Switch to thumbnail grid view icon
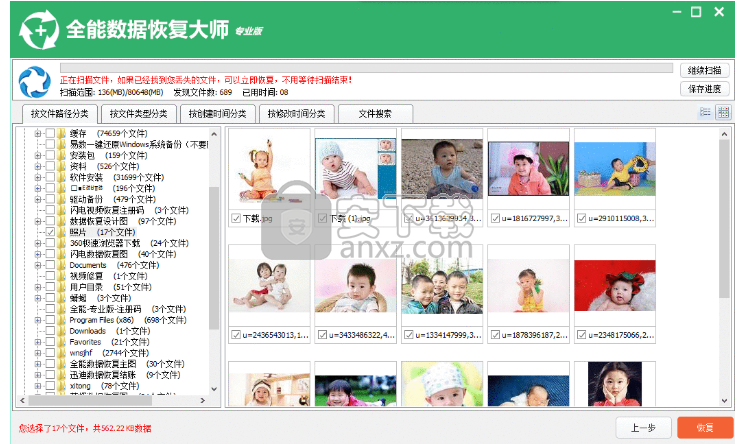The image size is (739, 444). pyautogui.click(x=723, y=112)
